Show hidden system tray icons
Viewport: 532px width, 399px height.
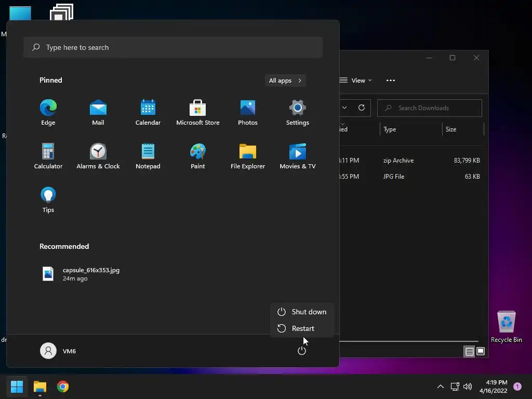pos(441,387)
